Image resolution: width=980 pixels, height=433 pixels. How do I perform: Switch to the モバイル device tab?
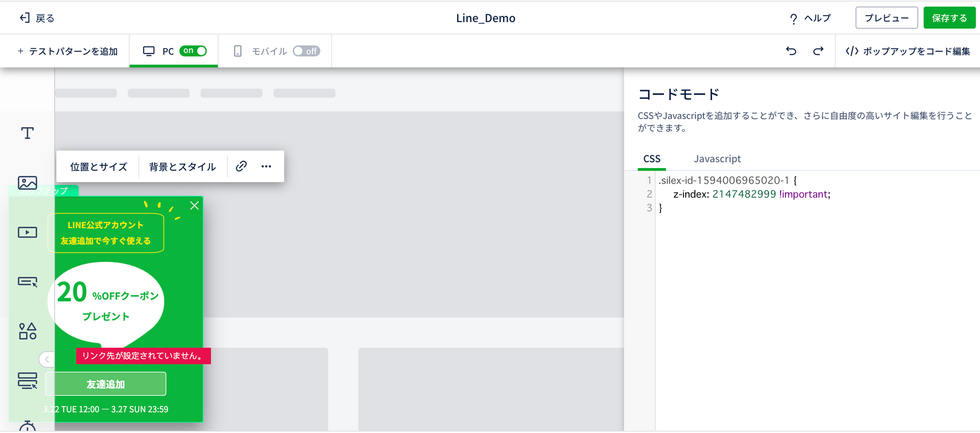tap(275, 51)
